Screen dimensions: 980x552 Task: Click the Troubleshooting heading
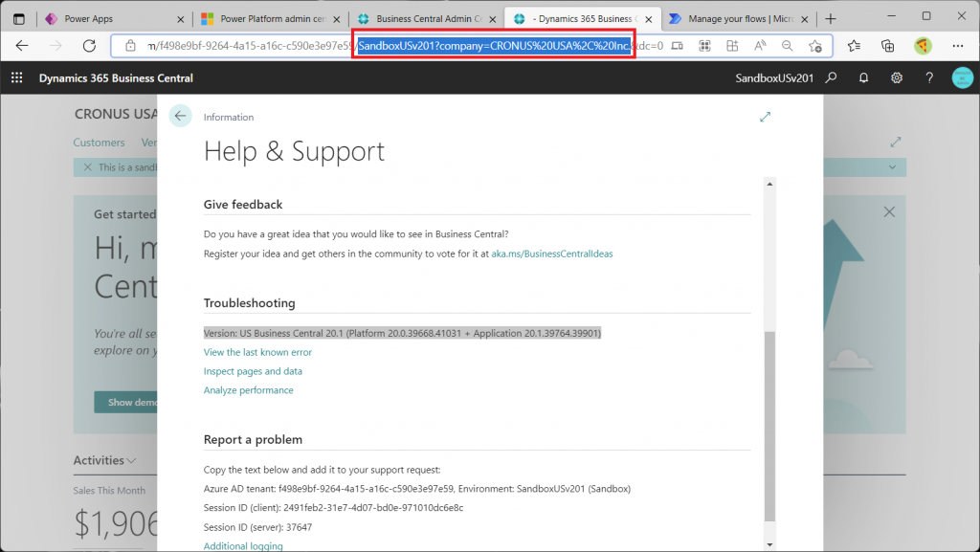[x=250, y=303]
